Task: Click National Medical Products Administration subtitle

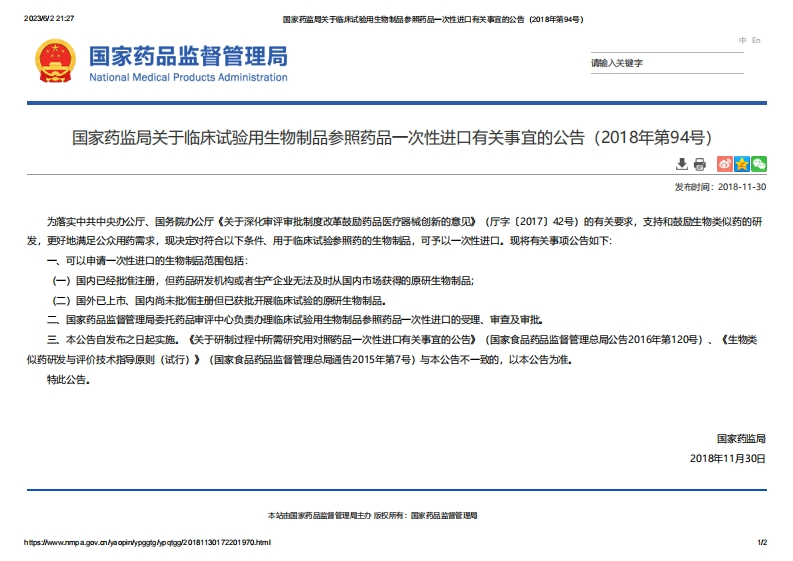Action: click(188, 77)
